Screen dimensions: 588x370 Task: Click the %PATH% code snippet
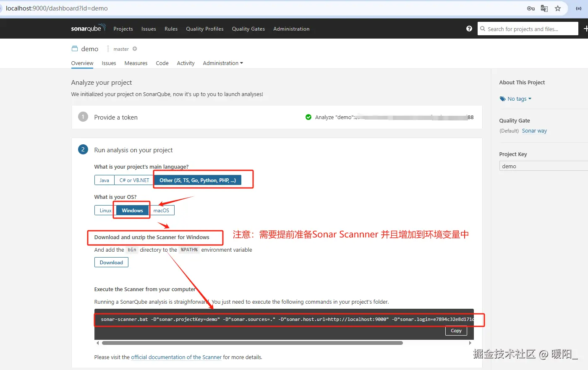[x=189, y=250]
